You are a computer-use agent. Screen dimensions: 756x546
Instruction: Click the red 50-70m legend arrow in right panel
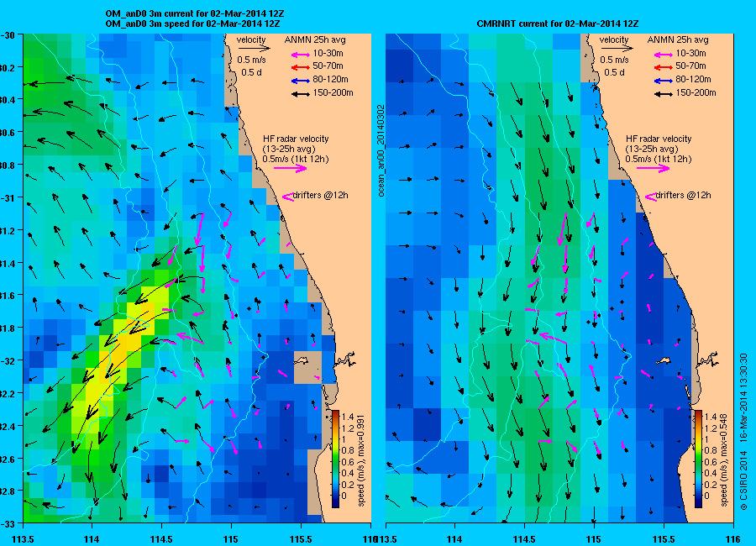[663, 67]
